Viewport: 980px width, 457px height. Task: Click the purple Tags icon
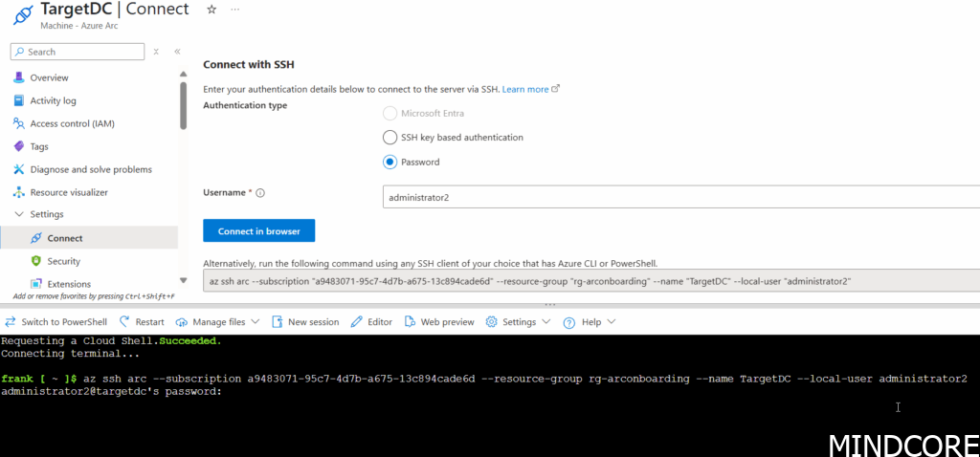coord(19,146)
